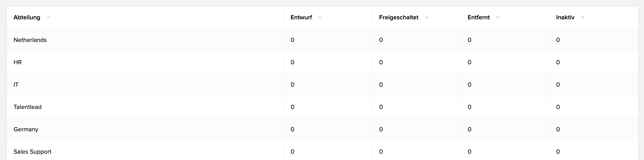Select the IT department row
This screenshot has width=644, height=160.
pos(323,85)
